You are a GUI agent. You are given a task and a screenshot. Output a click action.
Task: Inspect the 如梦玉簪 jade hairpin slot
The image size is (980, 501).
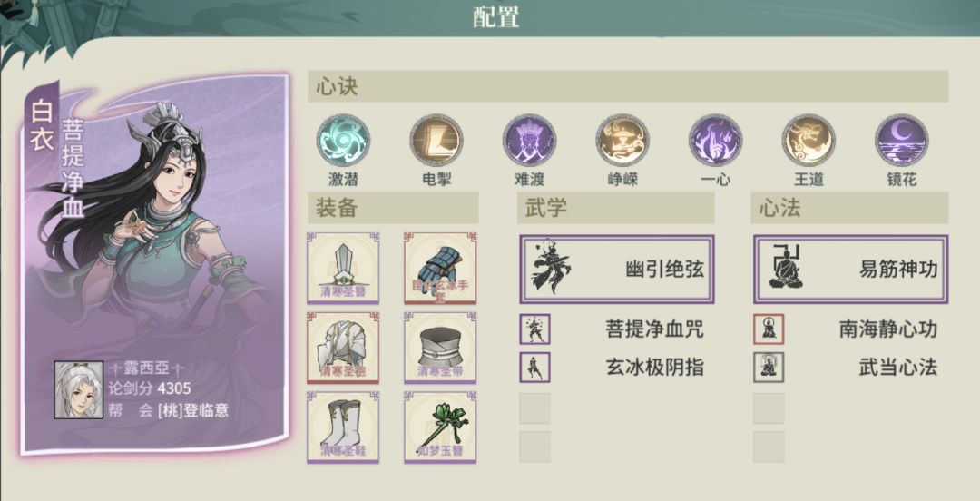pyautogui.click(x=440, y=427)
